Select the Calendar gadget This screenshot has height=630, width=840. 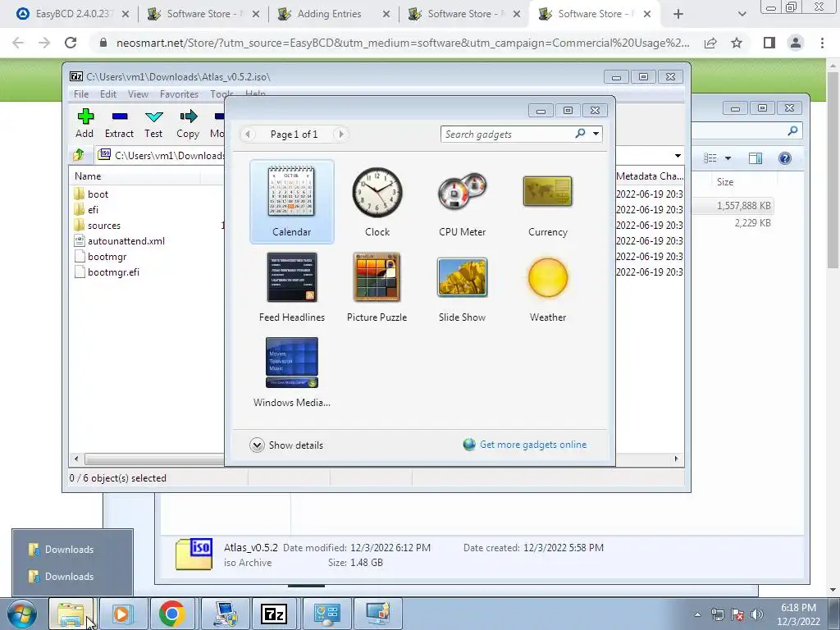[291, 202]
